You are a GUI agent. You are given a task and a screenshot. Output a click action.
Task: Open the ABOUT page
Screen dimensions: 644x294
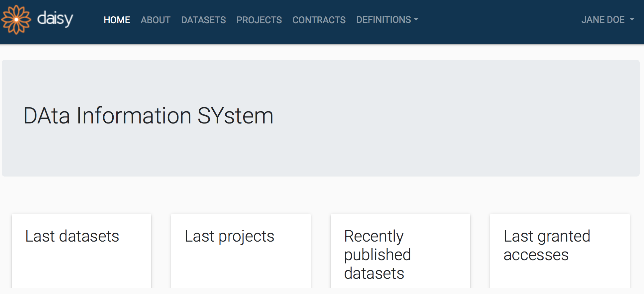pyautogui.click(x=155, y=20)
